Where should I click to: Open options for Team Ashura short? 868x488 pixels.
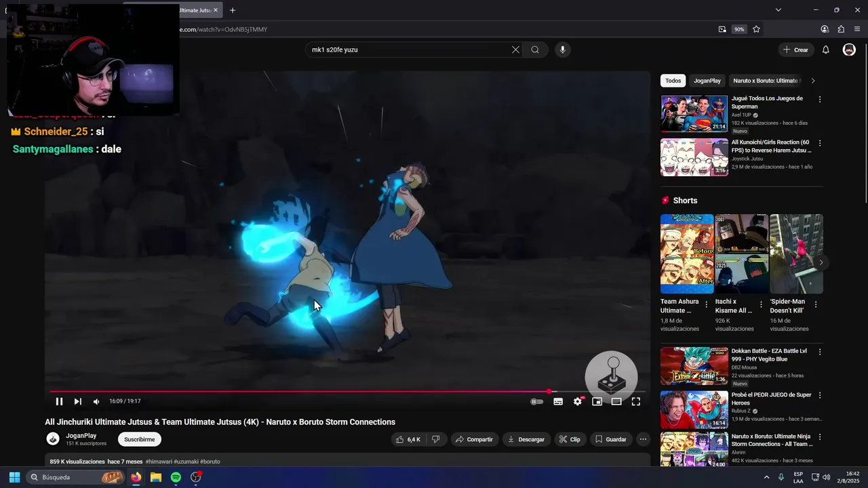coord(707,304)
